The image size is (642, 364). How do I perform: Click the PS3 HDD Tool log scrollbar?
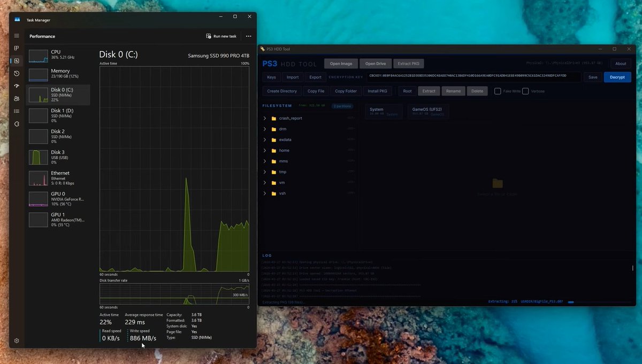(x=632, y=269)
